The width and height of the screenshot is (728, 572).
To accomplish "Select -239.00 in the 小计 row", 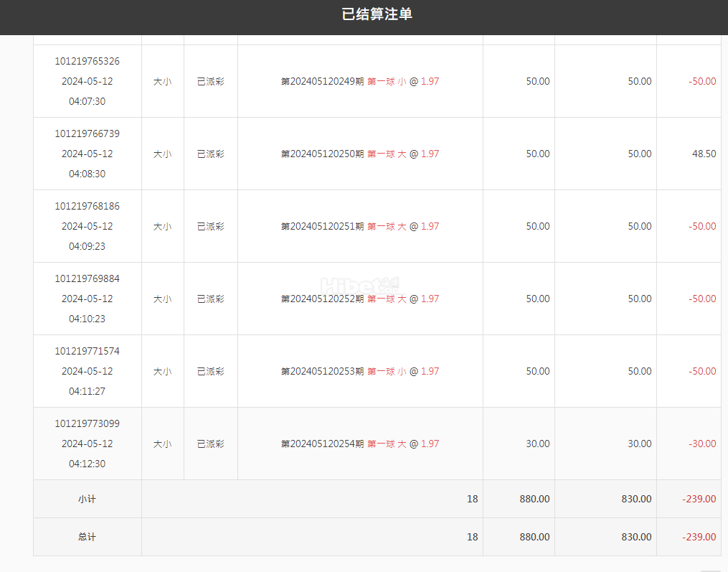I will [x=699, y=499].
